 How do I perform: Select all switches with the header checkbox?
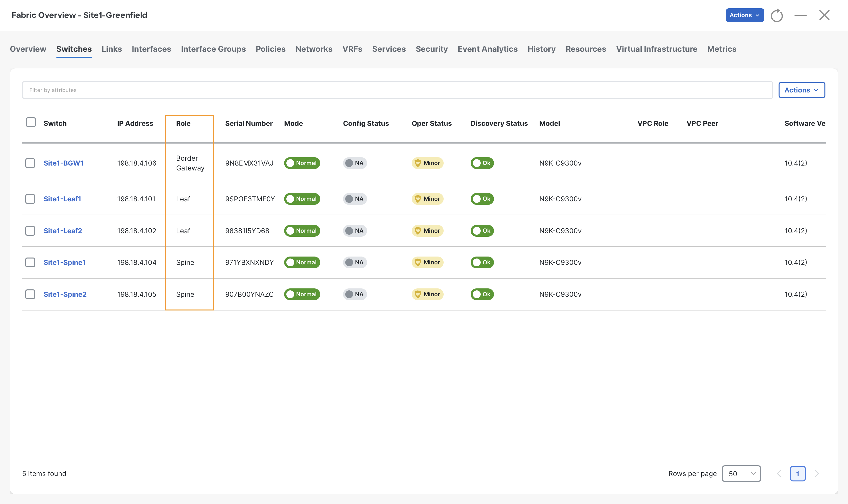(x=31, y=122)
